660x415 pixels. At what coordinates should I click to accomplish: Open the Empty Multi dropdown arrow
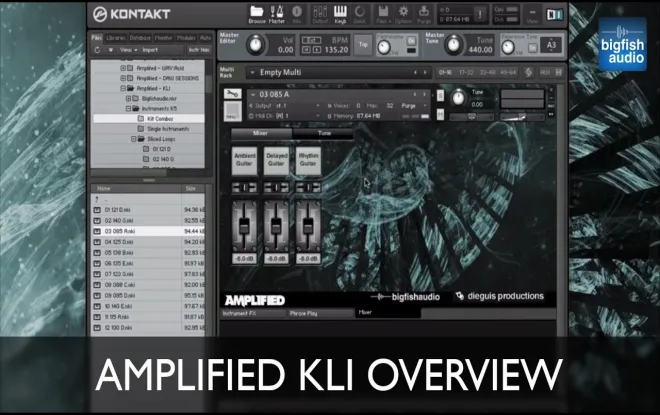(x=252, y=72)
